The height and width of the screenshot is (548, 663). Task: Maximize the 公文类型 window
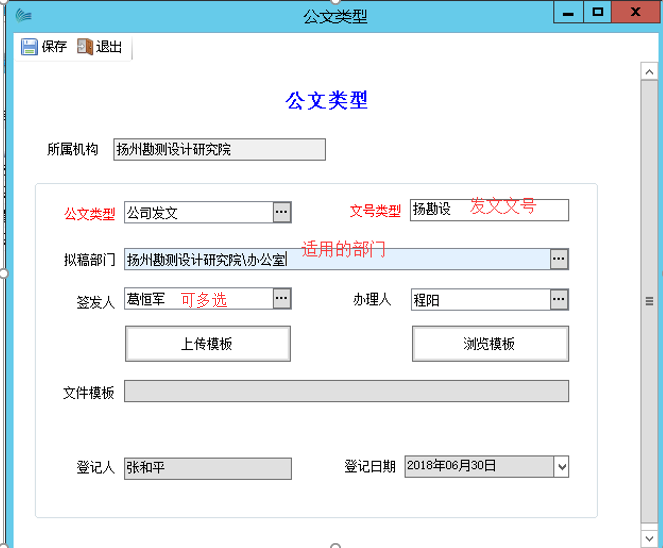click(x=598, y=12)
